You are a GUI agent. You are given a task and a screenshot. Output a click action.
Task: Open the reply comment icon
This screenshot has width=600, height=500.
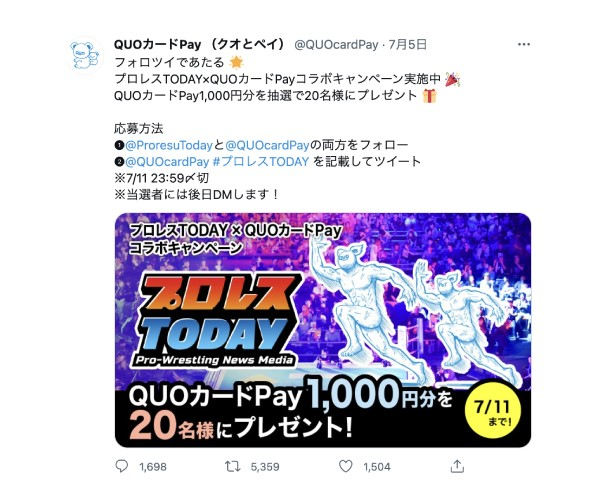click(x=121, y=466)
